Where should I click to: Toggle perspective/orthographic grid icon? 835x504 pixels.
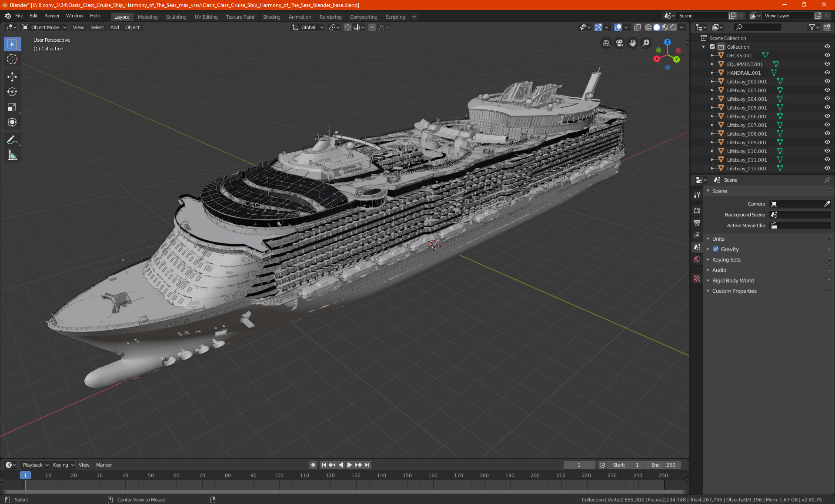606,43
